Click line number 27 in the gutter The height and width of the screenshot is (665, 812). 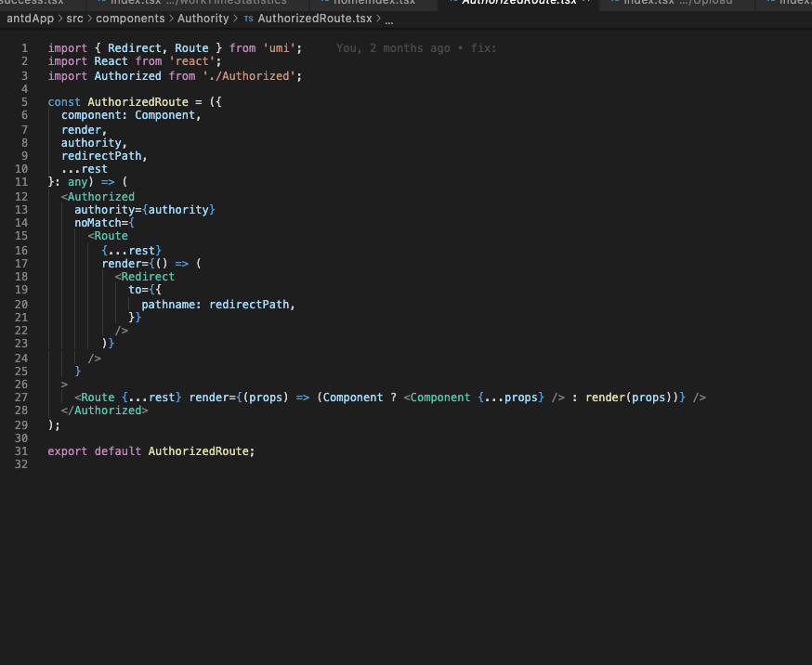(21, 398)
